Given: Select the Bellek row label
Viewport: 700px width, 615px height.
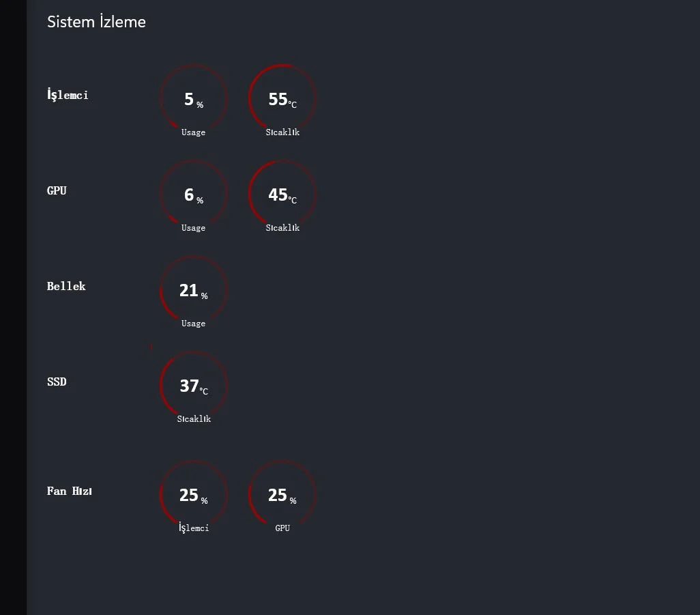Looking at the screenshot, I should (66, 286).
